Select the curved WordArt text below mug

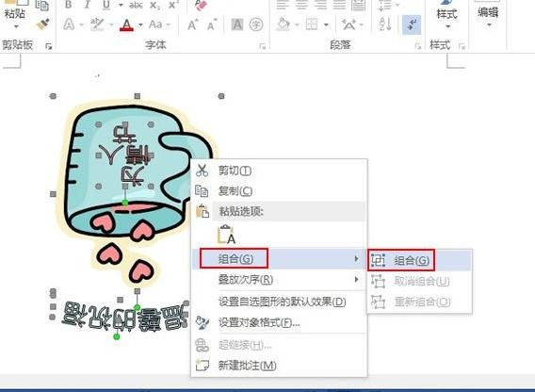pyautogui.click(x=124, y=318)
